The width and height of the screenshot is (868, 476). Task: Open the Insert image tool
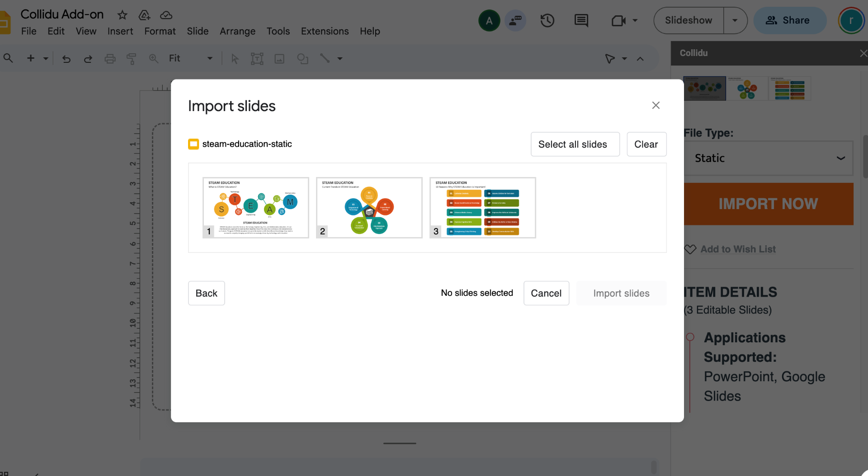coord(279,58)
